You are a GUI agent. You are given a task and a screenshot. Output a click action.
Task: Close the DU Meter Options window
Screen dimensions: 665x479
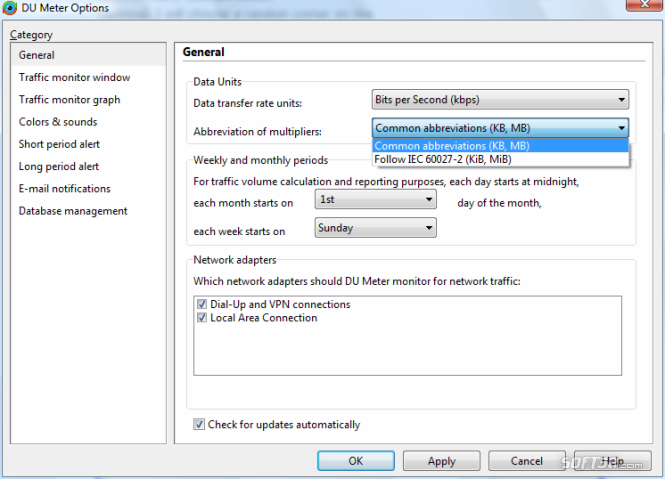(x=645, y=4)
